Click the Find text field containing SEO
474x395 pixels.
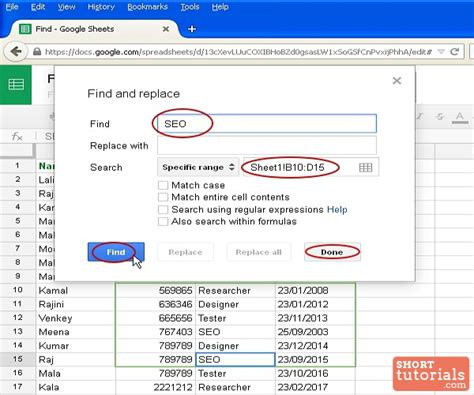click(267, 124)
